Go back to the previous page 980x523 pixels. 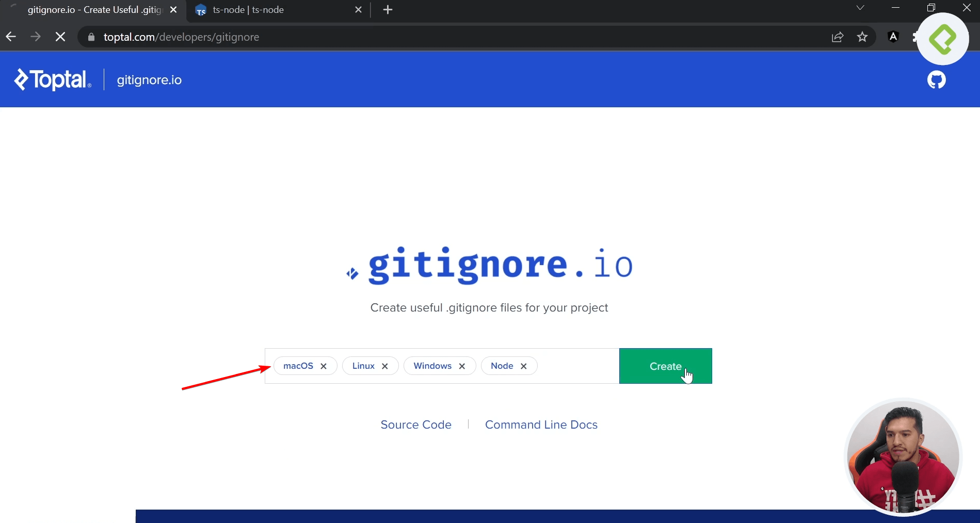coord(11,37)
